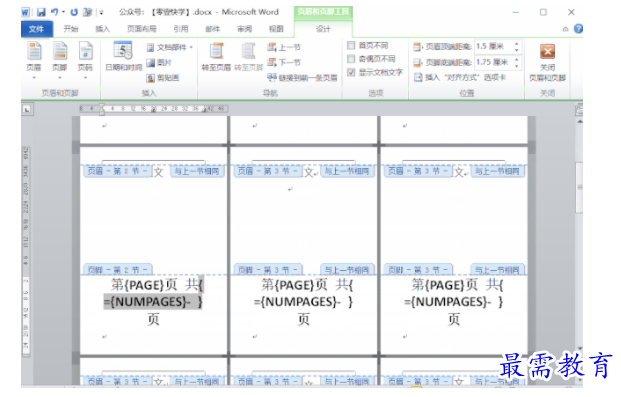This screenshot has width=621, height=397.
Task: Click 转至页眉 go to header
Action: tap(216, 57)
